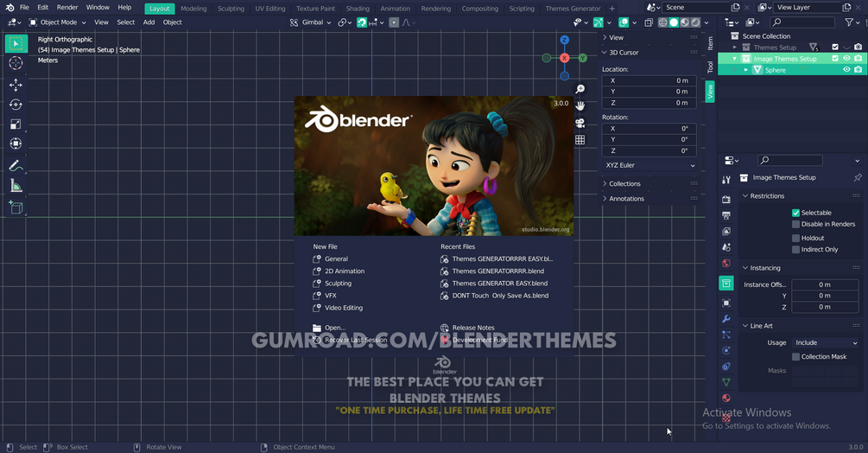Viewport: 868px width, 453px height.
Task: Activate the Move tool
Action: point(16,85)
